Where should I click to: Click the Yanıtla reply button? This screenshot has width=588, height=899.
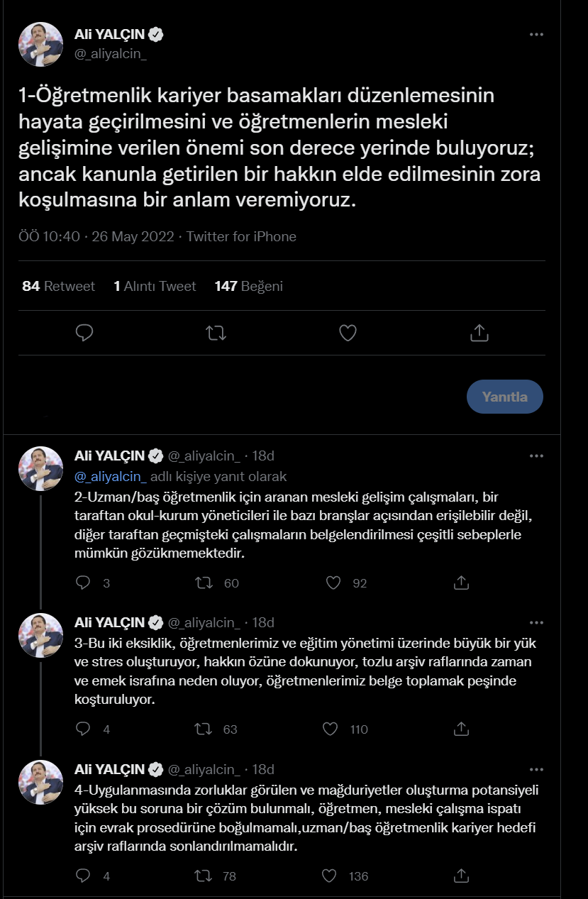click(505, 397)
